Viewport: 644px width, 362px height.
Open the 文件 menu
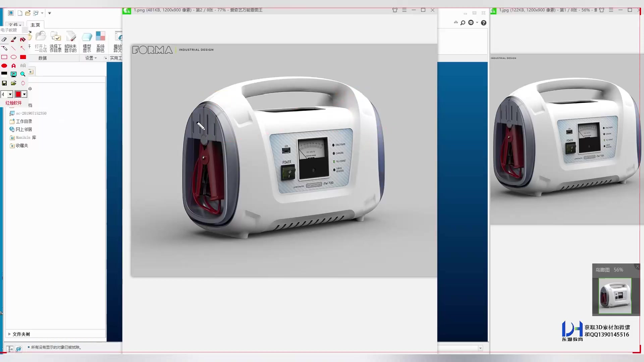tap(15, 25)
